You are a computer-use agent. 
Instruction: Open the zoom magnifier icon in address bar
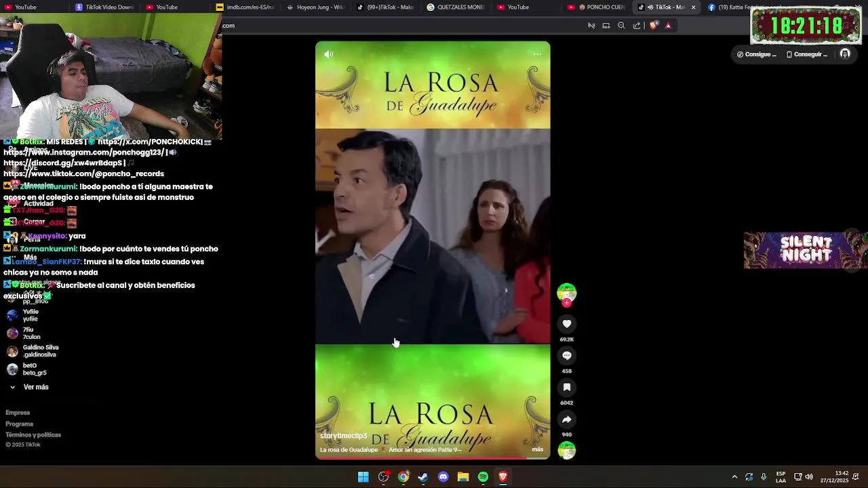click(x=621, y=26)
